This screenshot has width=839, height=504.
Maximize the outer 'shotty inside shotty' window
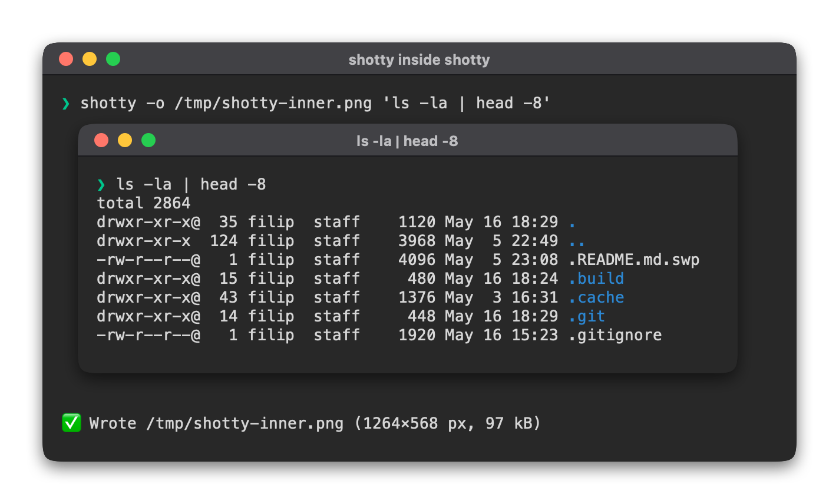(113, 59)
